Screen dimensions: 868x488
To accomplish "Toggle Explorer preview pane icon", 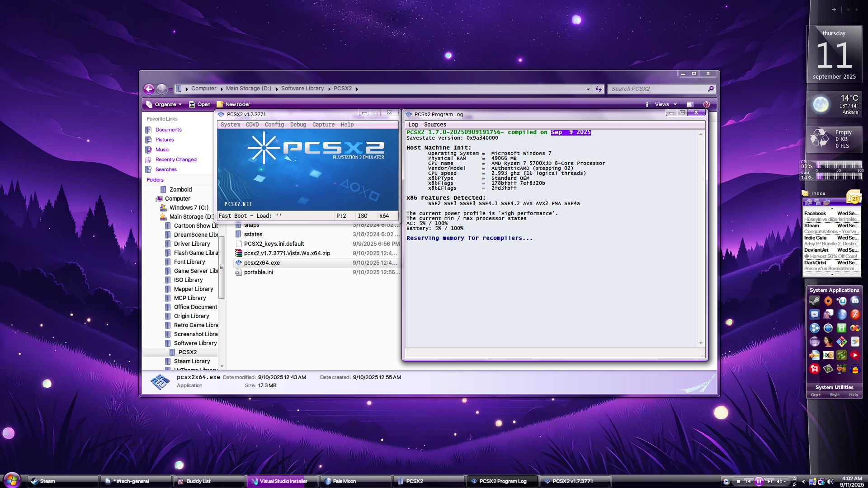I will click(x=690, y=104).
